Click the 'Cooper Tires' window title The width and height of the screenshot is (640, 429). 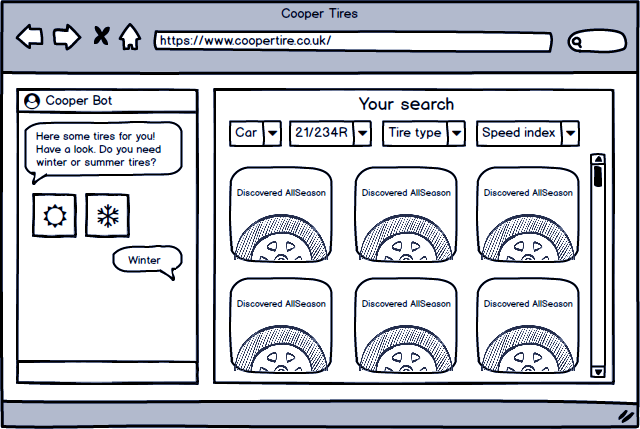coord(319,13)
